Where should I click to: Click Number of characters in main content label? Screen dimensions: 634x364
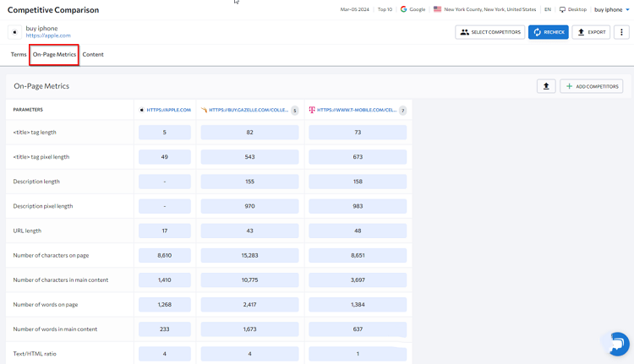[x=61, y=280]
